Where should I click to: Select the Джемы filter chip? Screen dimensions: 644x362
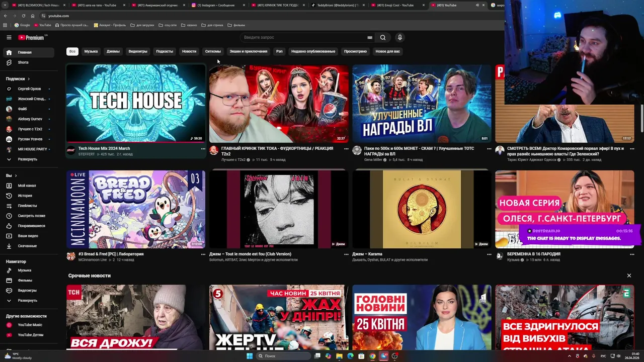click(113, 51)
